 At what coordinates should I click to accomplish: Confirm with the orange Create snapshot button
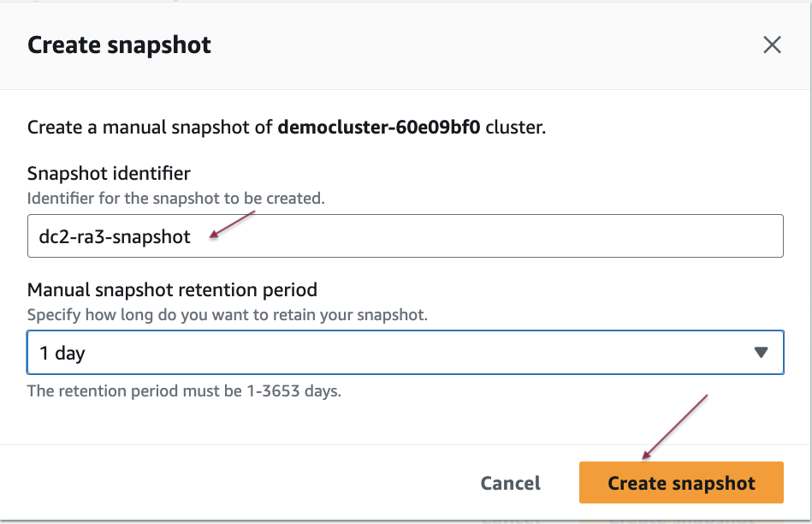(x=681, y=483)
